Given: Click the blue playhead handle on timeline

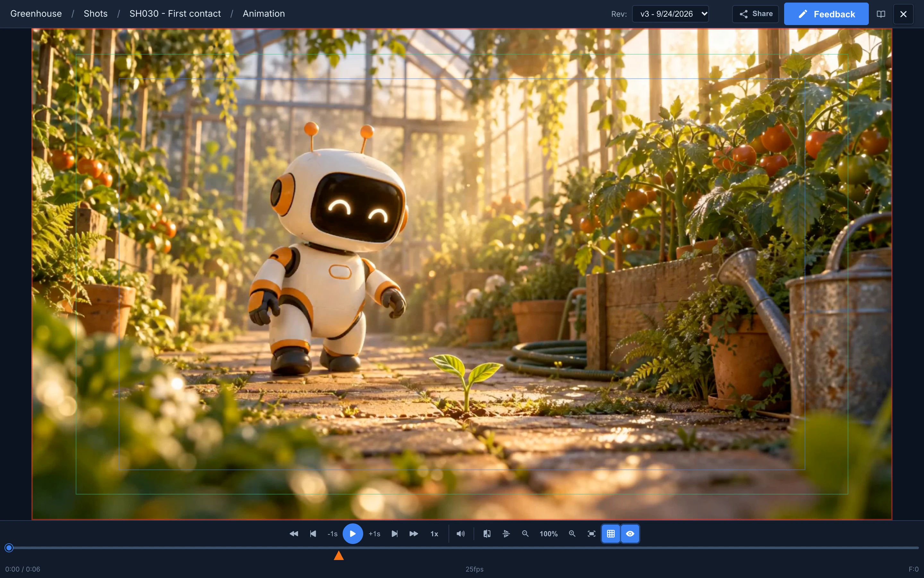Looking at the screenshot, I should coord(9,548).
